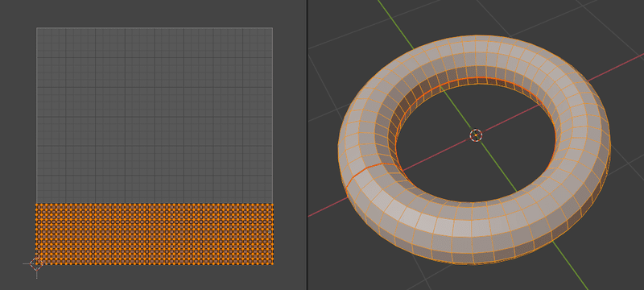Viewport: 644px width, 290px height.
Task: Click the empty gray UV grid above the island
Action: [155, 115]
